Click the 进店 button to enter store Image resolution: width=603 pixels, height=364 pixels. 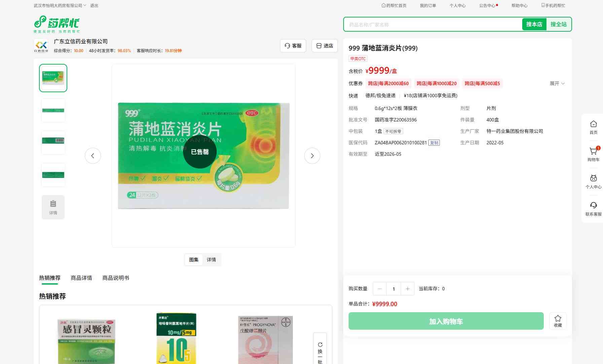click(325, 46)
